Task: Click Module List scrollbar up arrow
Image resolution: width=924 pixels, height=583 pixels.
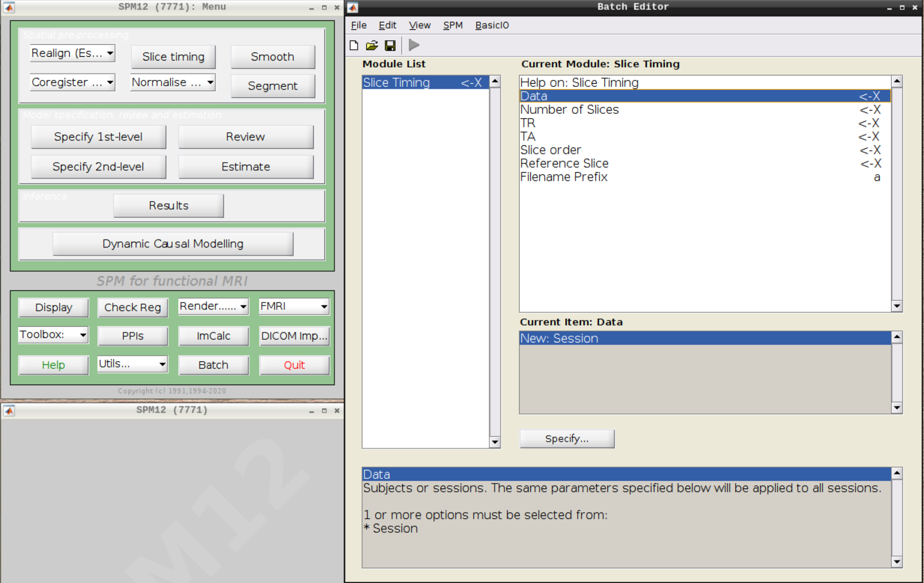Action: tap(495, 82)
